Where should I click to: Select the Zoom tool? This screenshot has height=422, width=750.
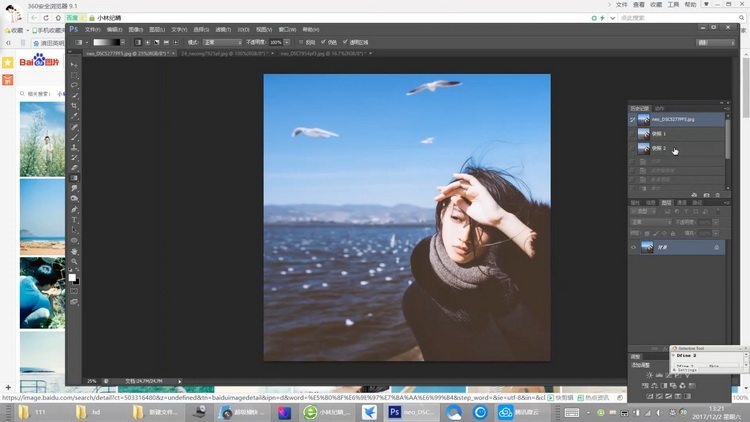[74, 262]
